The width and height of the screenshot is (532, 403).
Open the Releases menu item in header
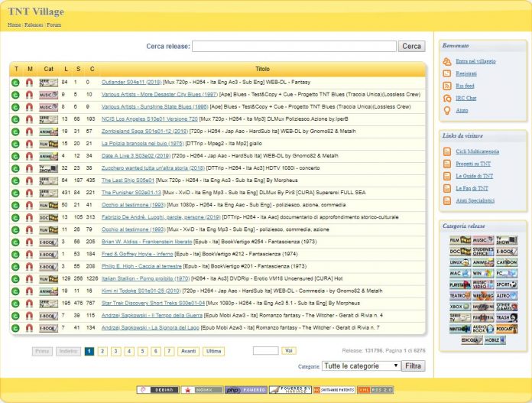pyautogui.click(x=34, y=24)
